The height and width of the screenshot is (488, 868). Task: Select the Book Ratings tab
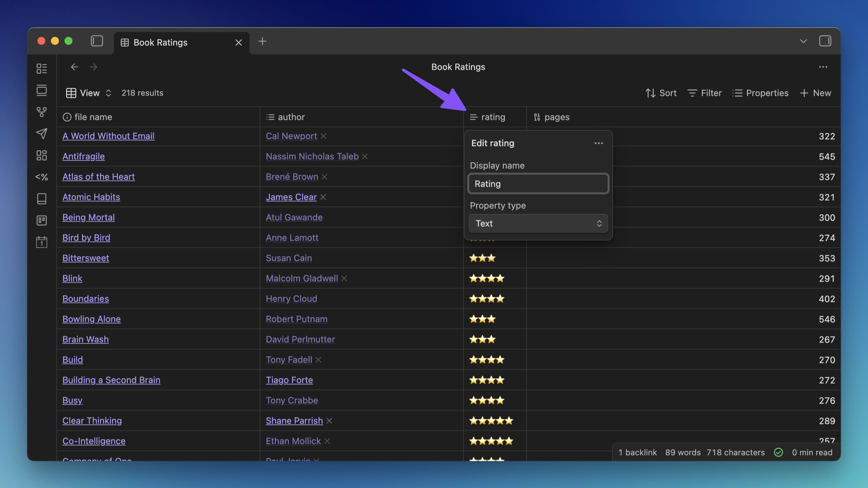pyautogui.click(x=160, y=43)
